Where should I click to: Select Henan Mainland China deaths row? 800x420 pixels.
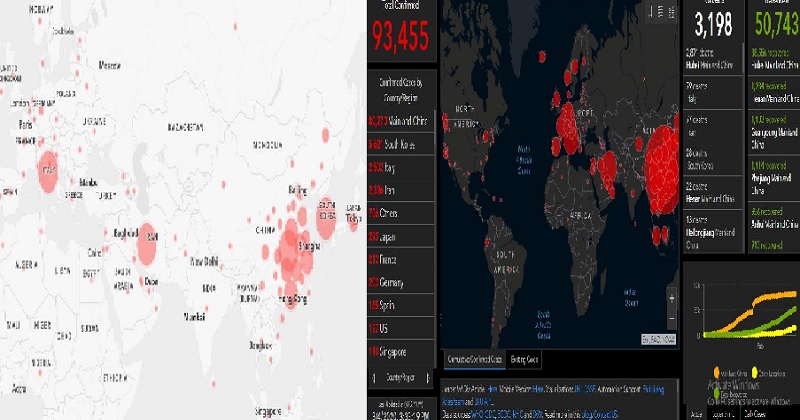point(711,192)
